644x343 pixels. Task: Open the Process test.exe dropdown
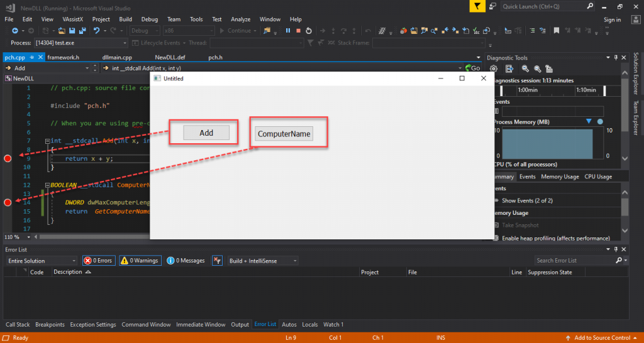[81, 43]
